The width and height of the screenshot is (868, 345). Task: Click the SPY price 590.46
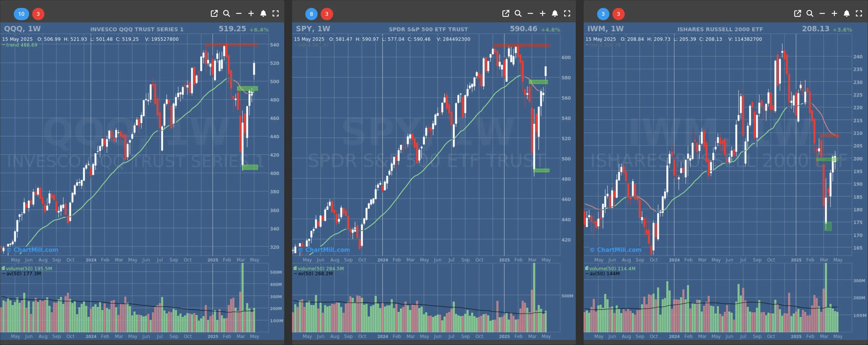[524, 29]
